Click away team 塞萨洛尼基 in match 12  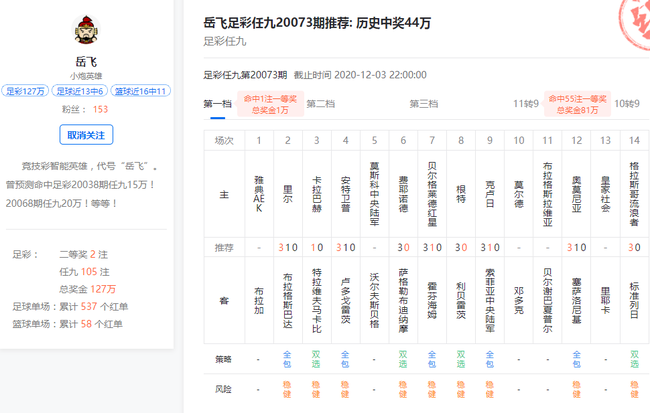(577, 301)
